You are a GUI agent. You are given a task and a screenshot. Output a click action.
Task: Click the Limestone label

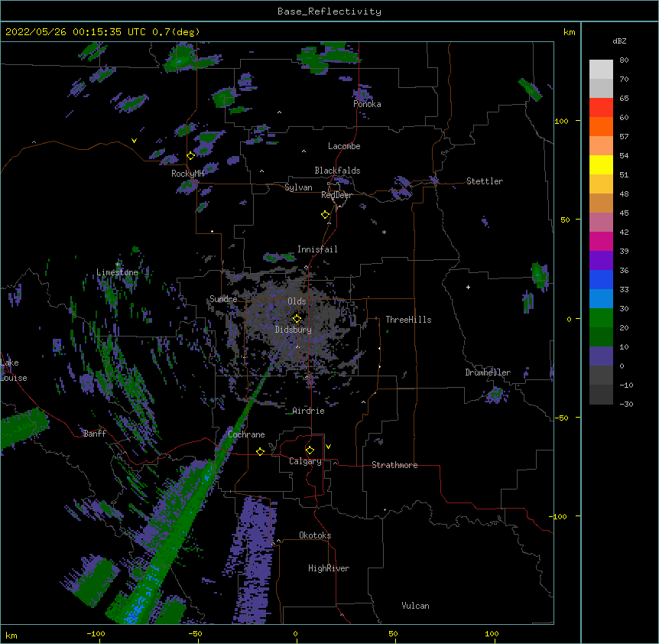pyautogui.click(x=117, y=272)
